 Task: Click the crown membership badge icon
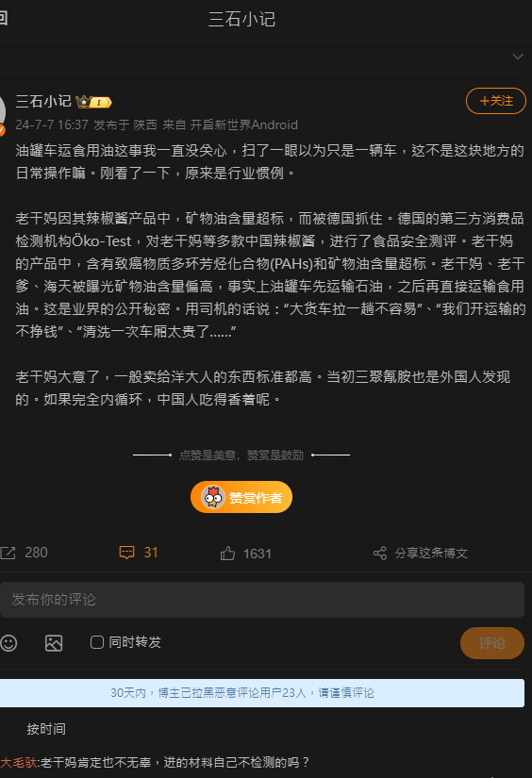[93, 102]
